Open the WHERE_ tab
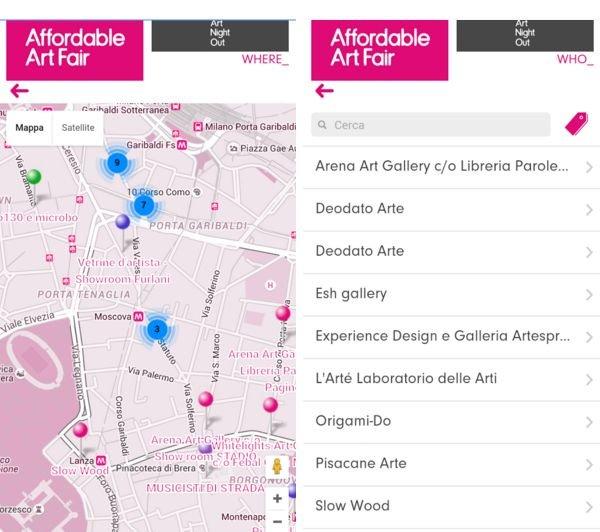The image size is (600, 532). [x=264, y=60]
